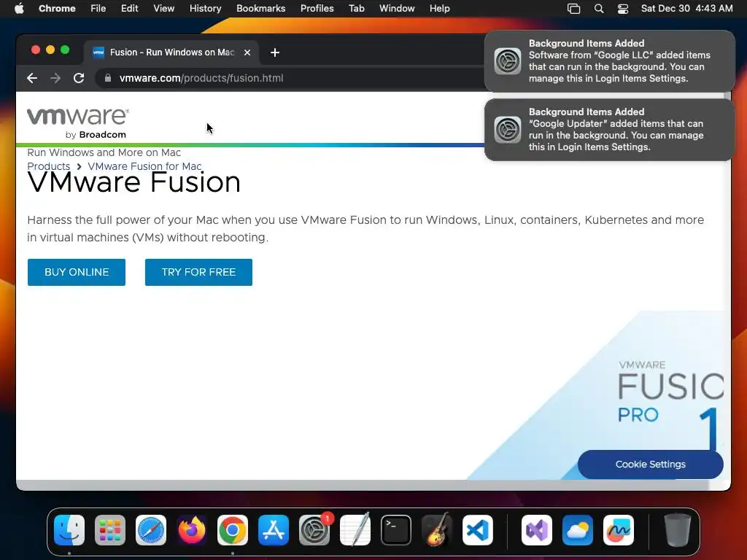
Task: Click the date and time in menu bar
Action: pos(686,8)
